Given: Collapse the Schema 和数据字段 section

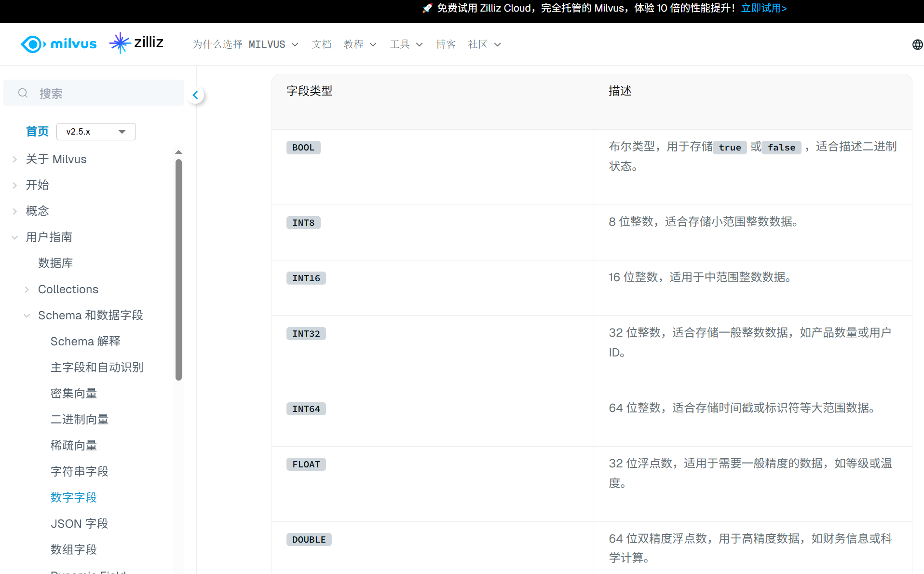Looking at the screenshot, I should 27,315.
